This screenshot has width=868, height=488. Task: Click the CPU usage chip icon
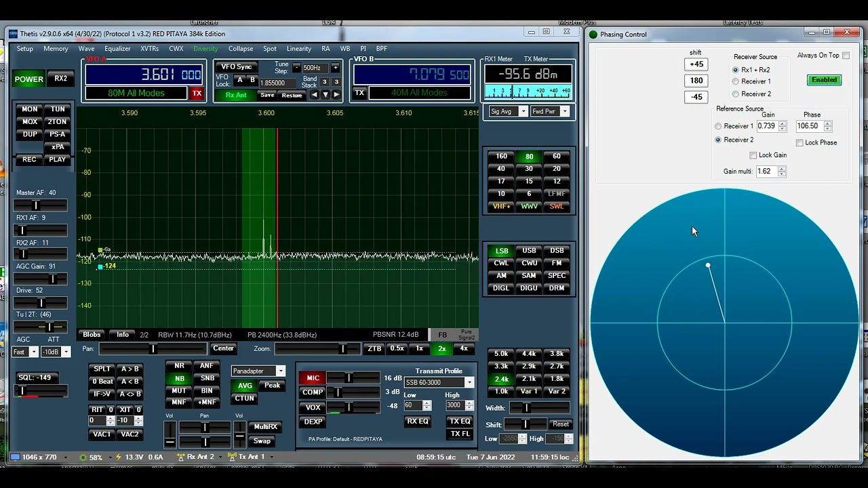(x=83, y=457)
